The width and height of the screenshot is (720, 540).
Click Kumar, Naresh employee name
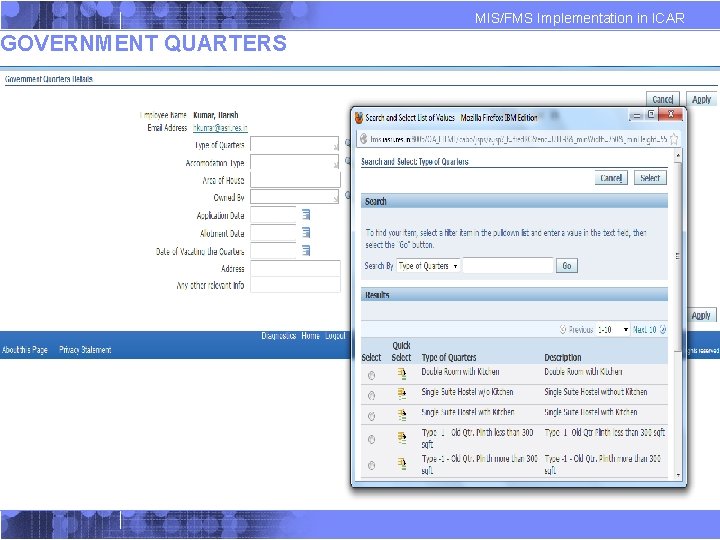[x=216, y=115]
